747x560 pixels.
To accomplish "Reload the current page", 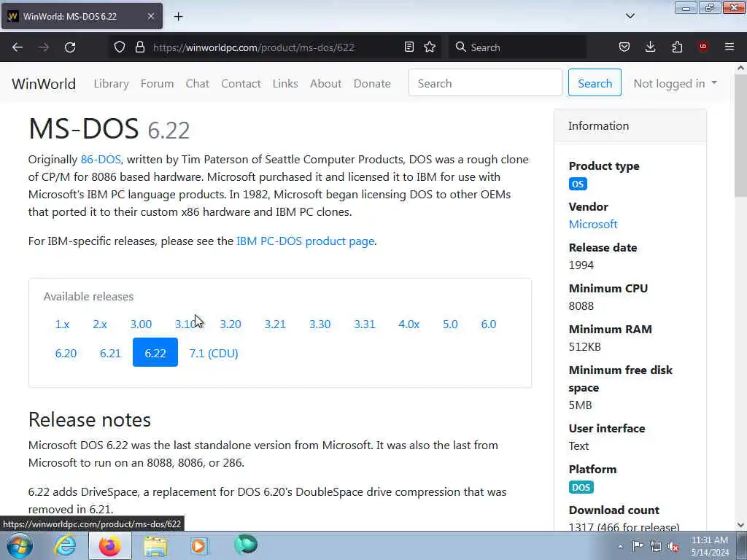I will click(70, 47).
